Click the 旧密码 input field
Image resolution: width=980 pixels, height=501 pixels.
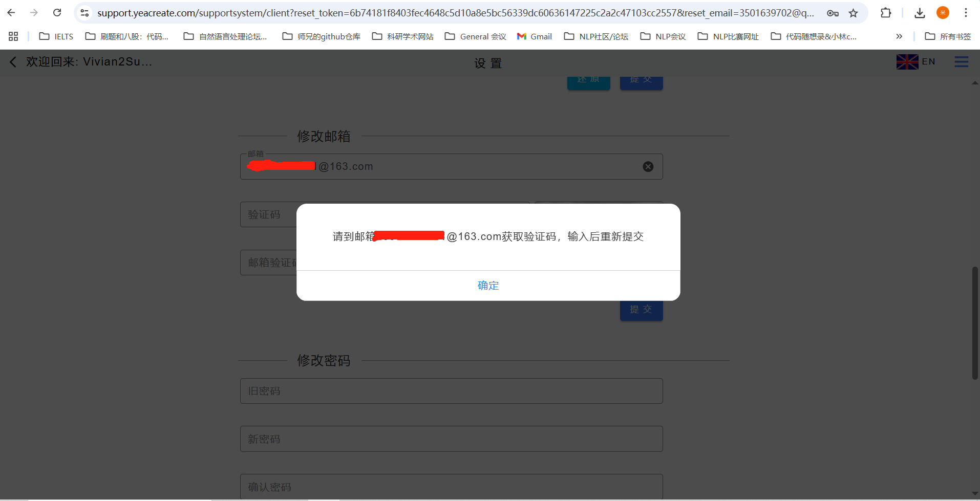pos(451,391)
